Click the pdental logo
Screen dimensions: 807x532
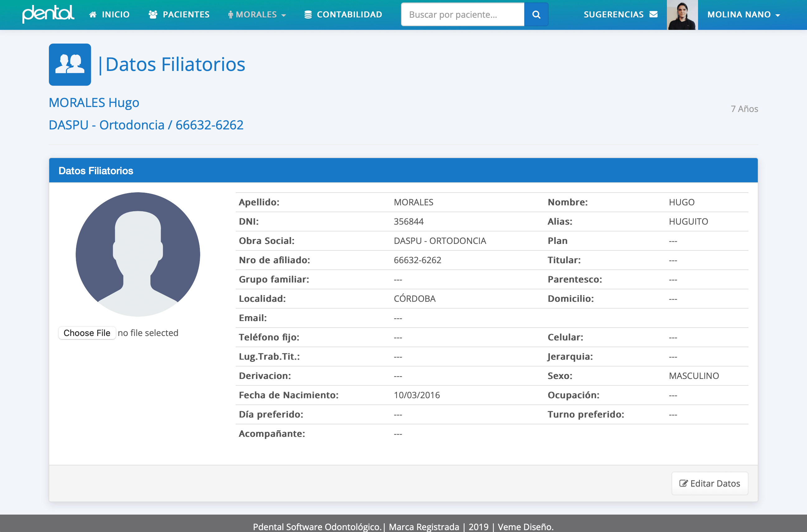(48, 14)
